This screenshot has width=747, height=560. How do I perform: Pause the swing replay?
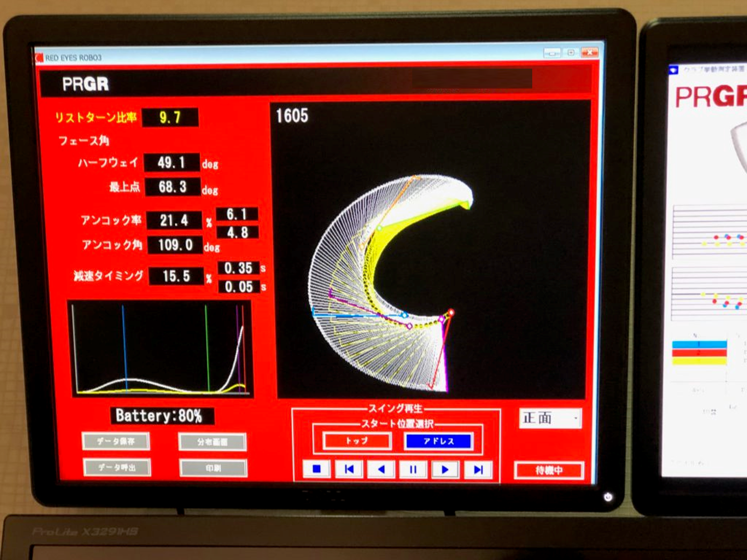pos(413,469)
